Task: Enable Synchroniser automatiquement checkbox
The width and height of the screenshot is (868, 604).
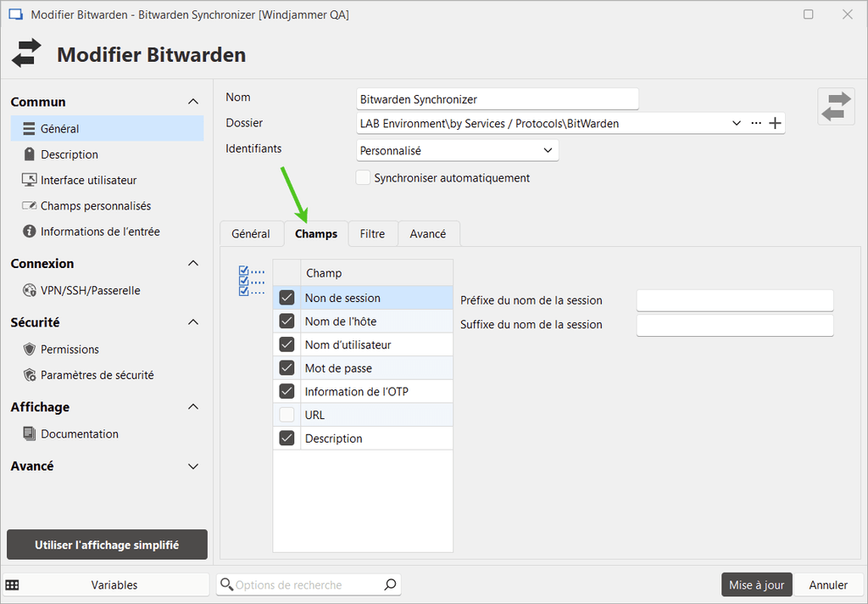Action: pyautogui.click(x=364, y=178)
